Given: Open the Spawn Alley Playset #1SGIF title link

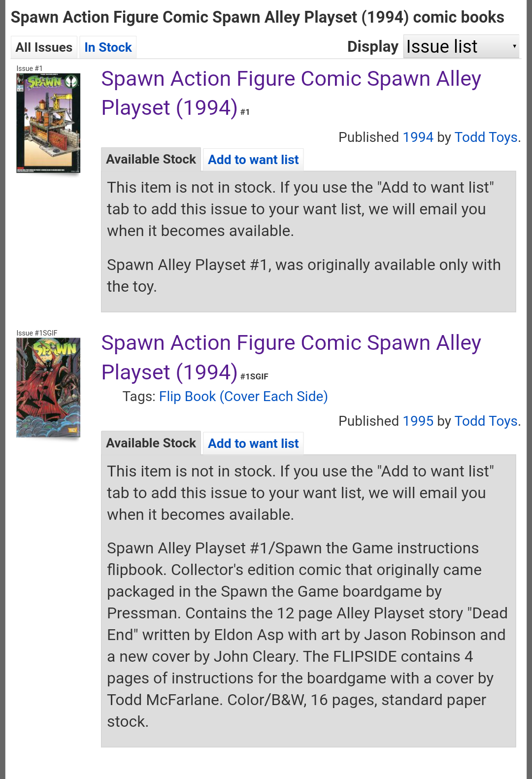Looking at the screenshot, I should (x=291, y=357).
